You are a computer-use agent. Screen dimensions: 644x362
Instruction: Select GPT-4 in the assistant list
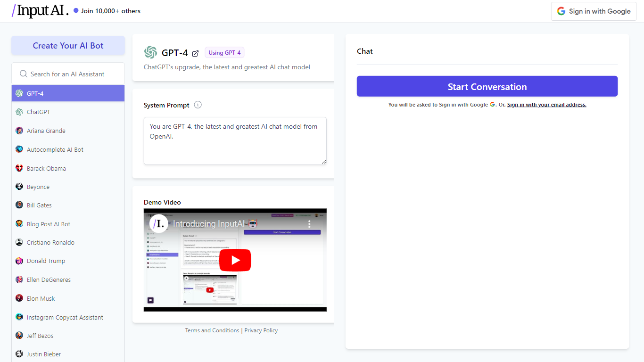pos(68,93)
